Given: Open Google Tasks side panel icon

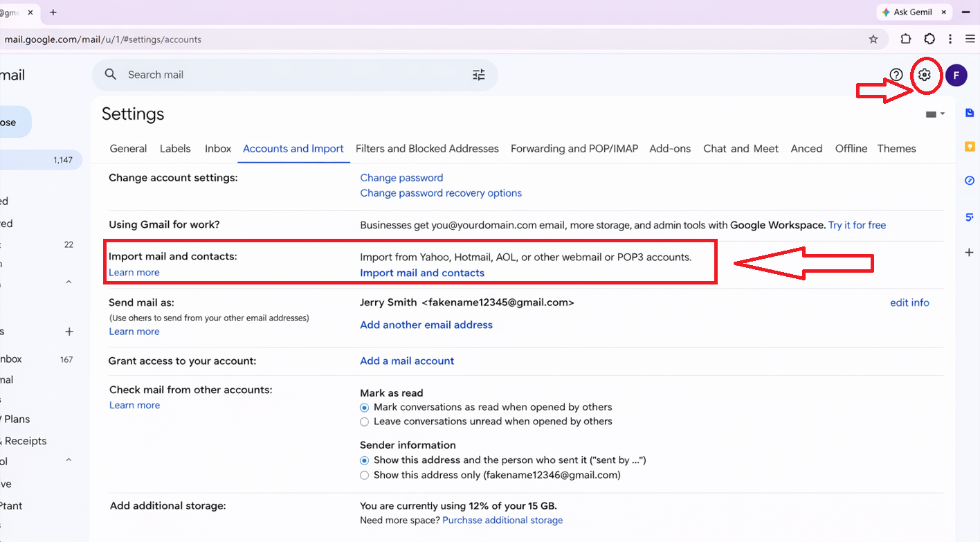Looking at the screenshot, I should [970, 181].
